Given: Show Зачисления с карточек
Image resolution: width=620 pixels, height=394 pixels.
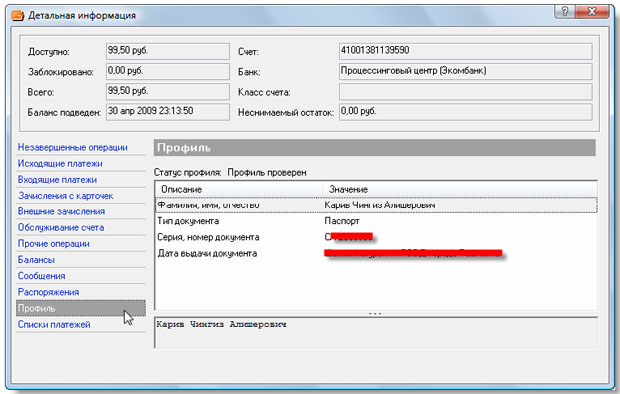Looking at the screenshot, I should click(66, 196).
